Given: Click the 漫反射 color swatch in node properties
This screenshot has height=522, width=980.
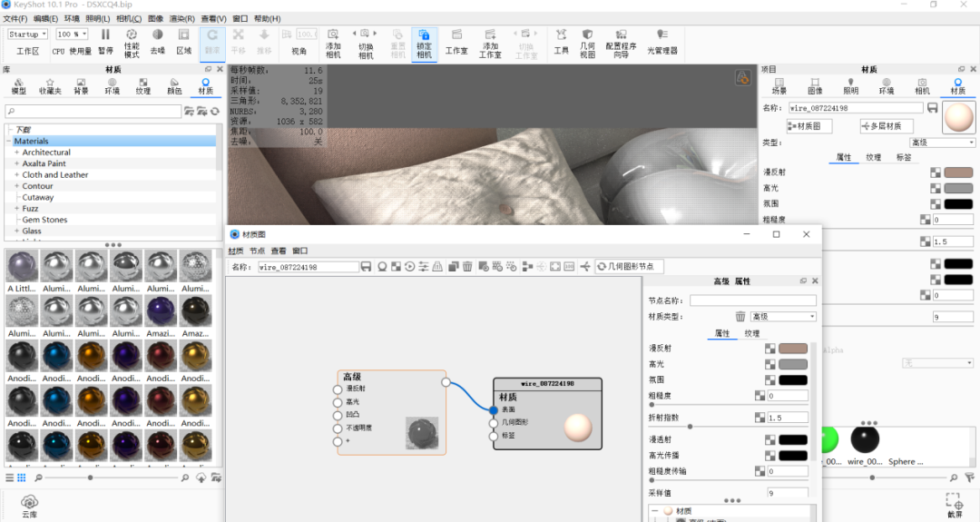Looking at the screenshot, I should coord(792,349).
